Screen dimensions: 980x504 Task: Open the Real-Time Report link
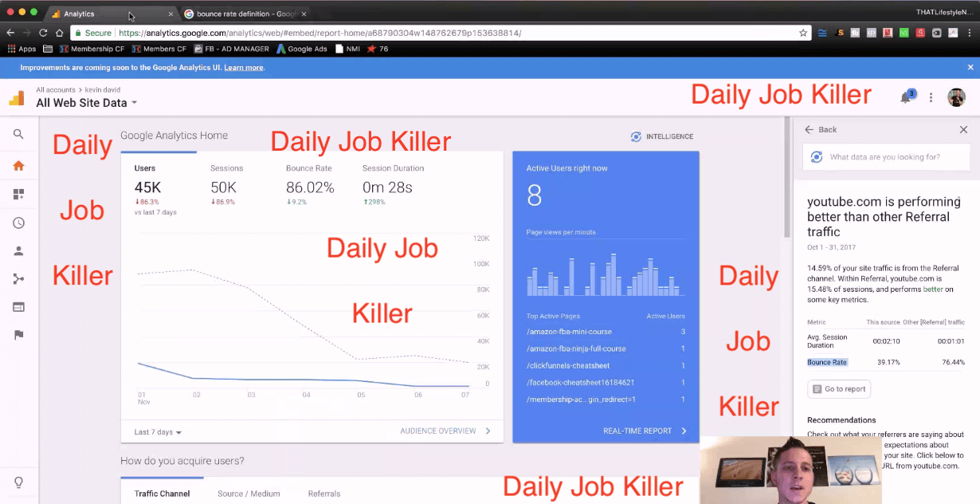[645, 431]
